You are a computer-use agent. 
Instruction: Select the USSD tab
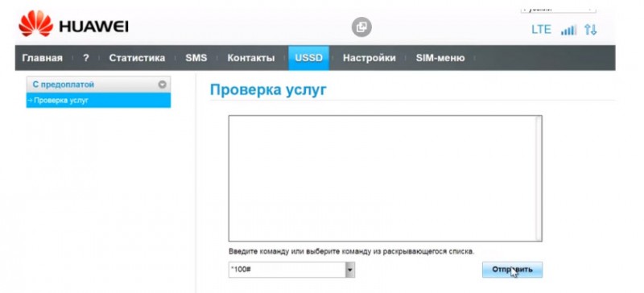308,58
